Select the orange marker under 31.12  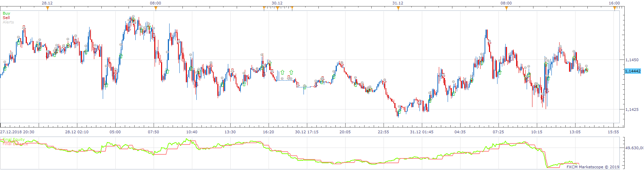point(398,8)
